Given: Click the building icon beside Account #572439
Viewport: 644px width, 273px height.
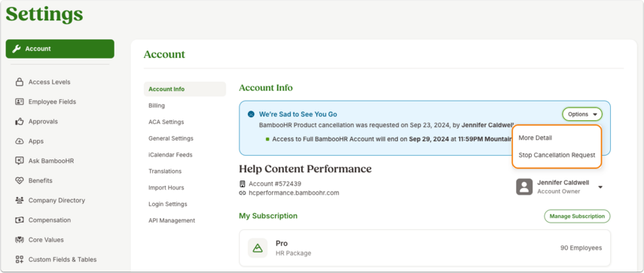Looking at the screenshot, I should [243, 184].
